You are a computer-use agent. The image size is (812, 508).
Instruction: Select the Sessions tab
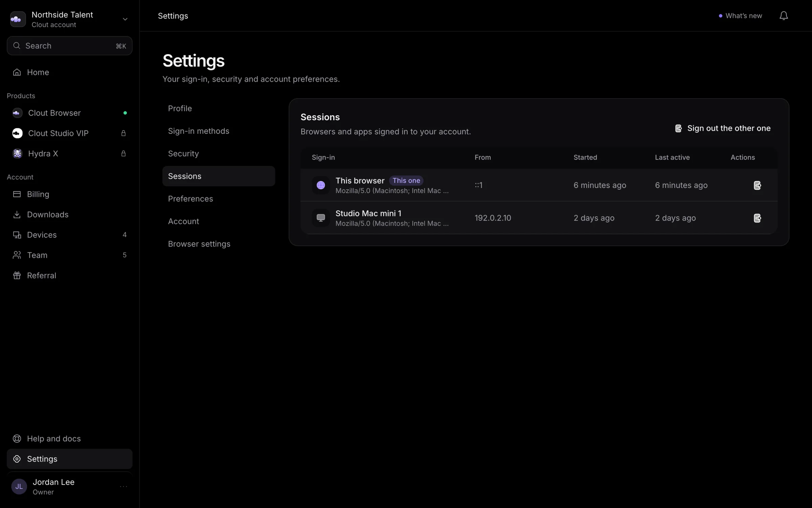219,176
